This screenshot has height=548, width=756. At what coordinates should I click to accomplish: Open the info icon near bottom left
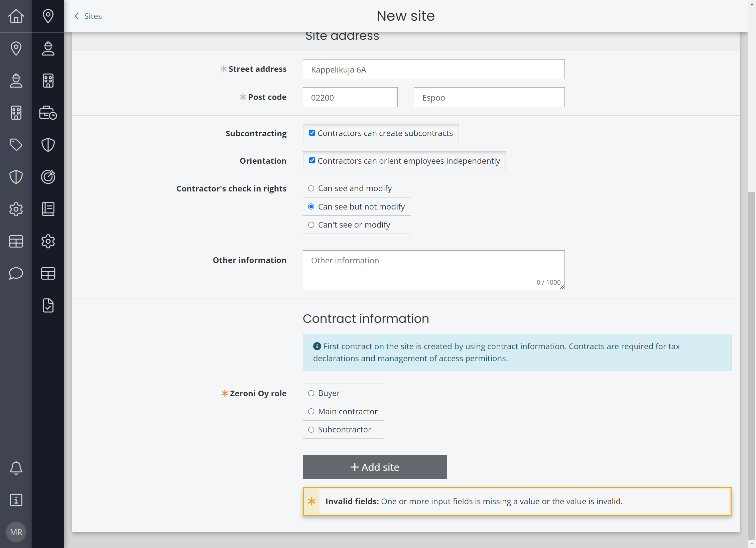16,500
